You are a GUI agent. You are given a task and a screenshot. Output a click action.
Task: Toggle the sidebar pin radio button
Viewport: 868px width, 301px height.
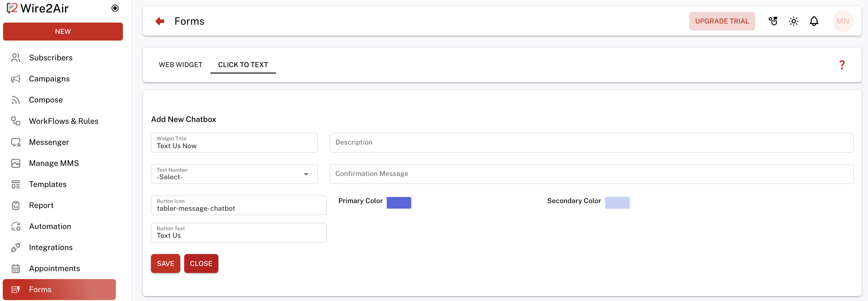(x=115, y=8)
